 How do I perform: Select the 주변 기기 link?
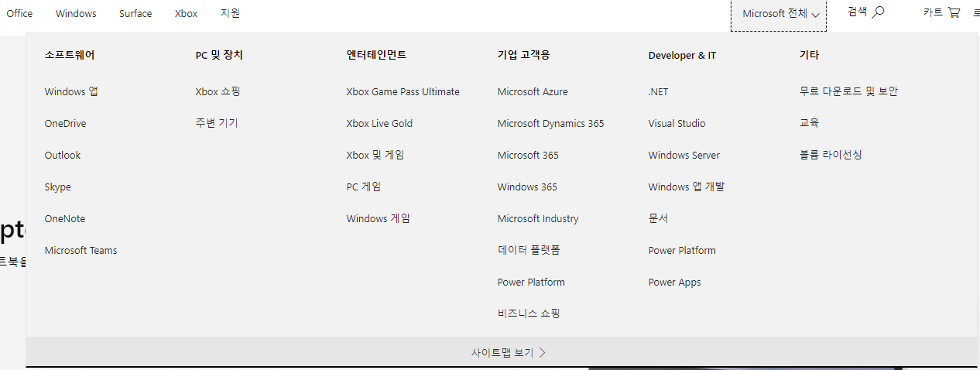point(217,123)
